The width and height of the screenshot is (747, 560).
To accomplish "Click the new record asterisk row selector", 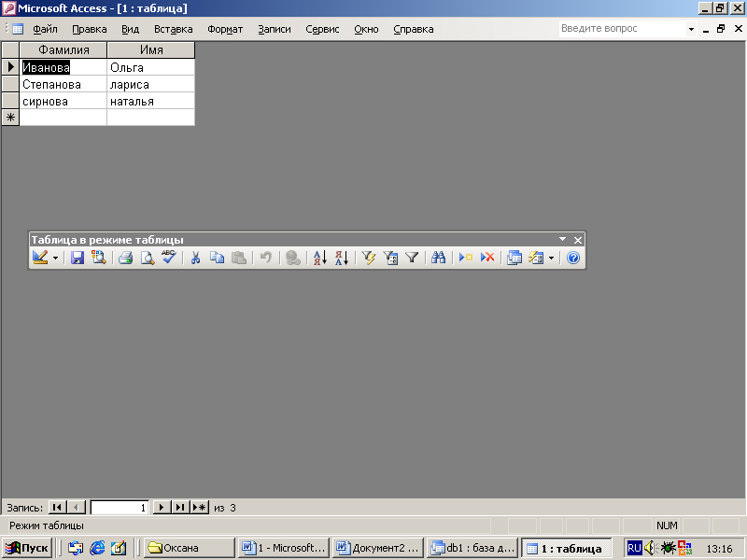I will [x=10, y=118].
